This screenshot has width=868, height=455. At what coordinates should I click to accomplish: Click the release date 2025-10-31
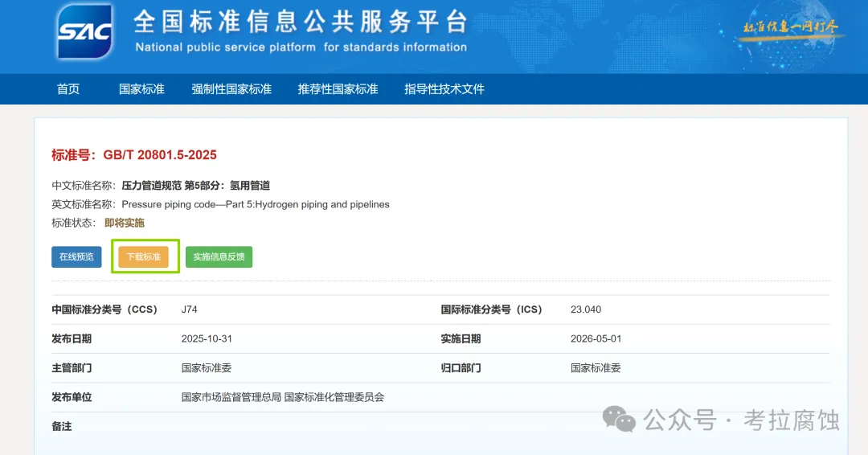click(207, 338)
